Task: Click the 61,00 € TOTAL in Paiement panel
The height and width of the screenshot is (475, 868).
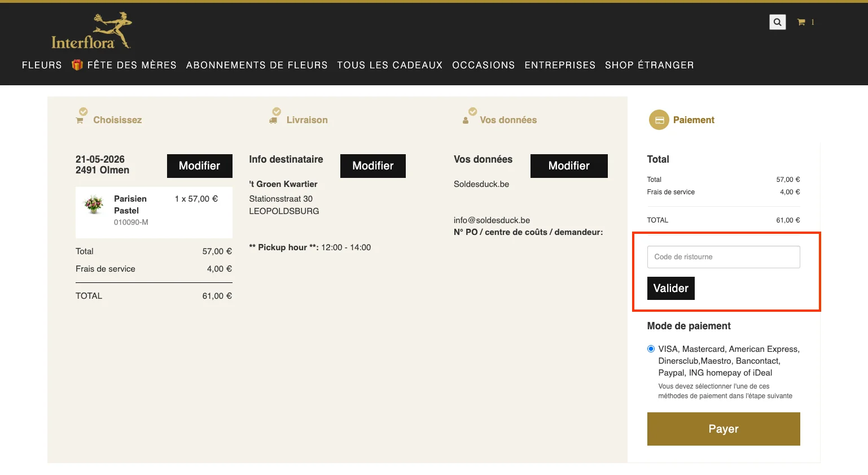Action: pos(788,220)
